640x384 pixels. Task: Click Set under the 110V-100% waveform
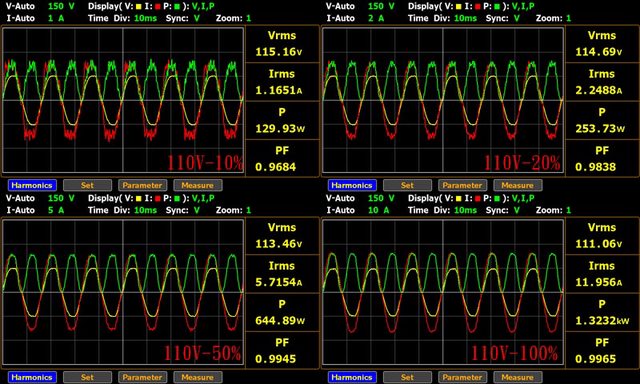407,377
